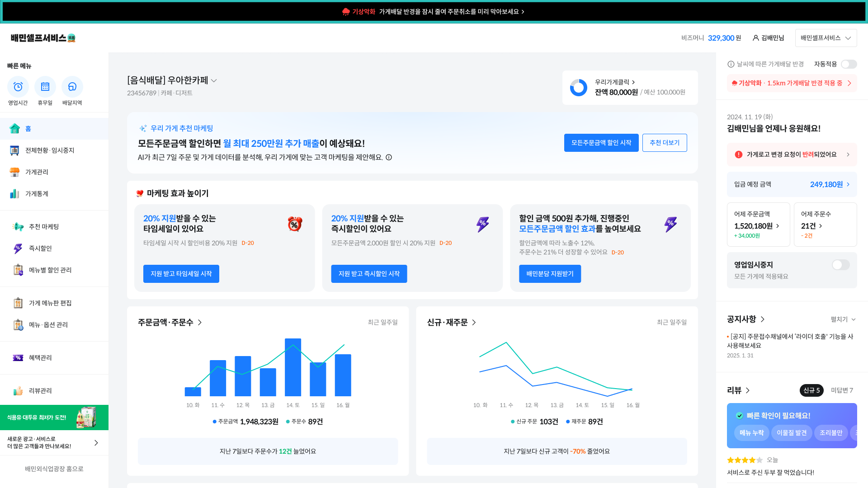The image size is (868, 488).
Task: Click 이물질 발견 review tag
Action: tap(792, 433)
